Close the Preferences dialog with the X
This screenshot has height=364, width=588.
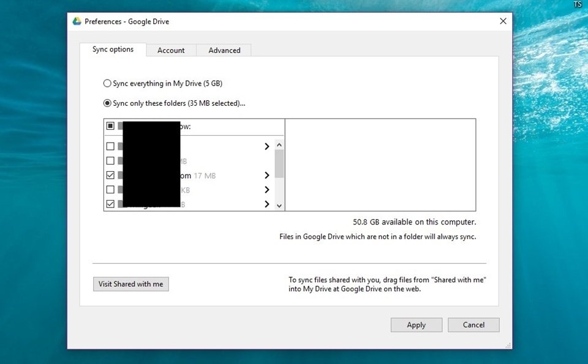(503, 21)
